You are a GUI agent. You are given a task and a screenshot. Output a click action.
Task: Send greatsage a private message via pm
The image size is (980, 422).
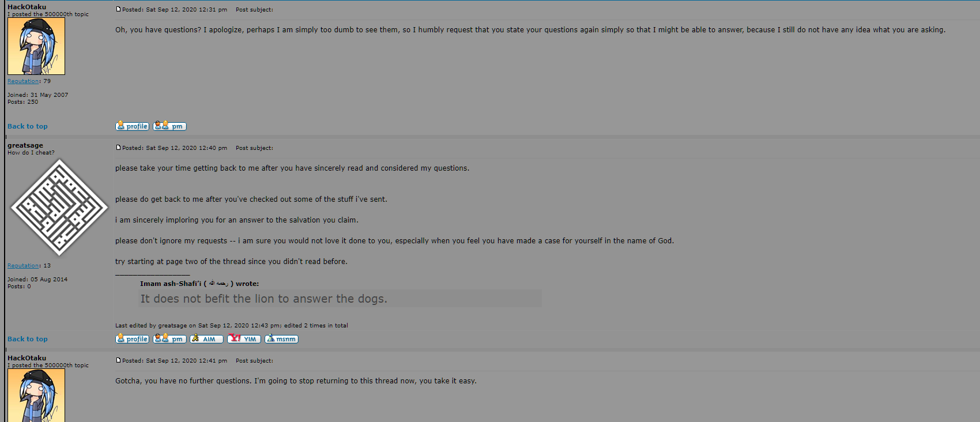[x=169, y=339]
